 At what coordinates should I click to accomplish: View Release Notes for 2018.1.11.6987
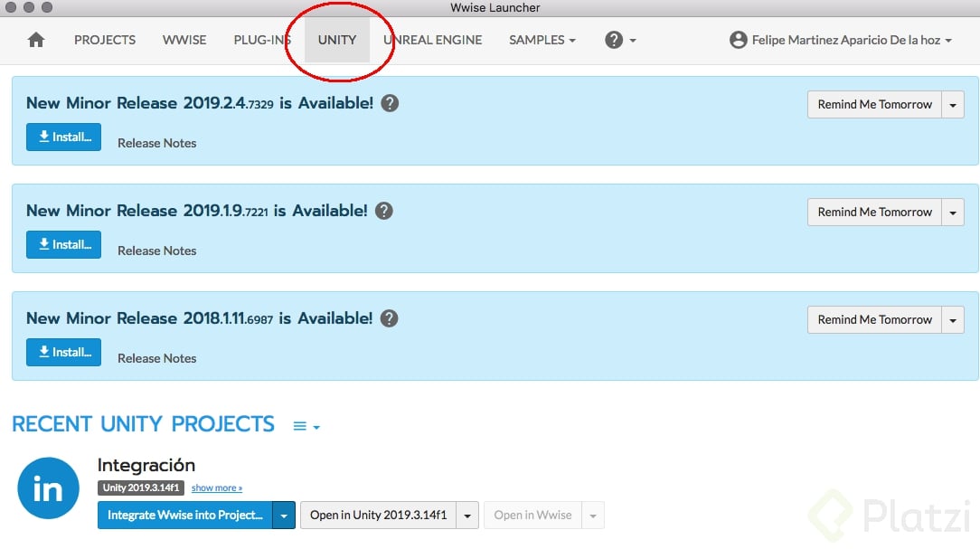coord(157,358)
